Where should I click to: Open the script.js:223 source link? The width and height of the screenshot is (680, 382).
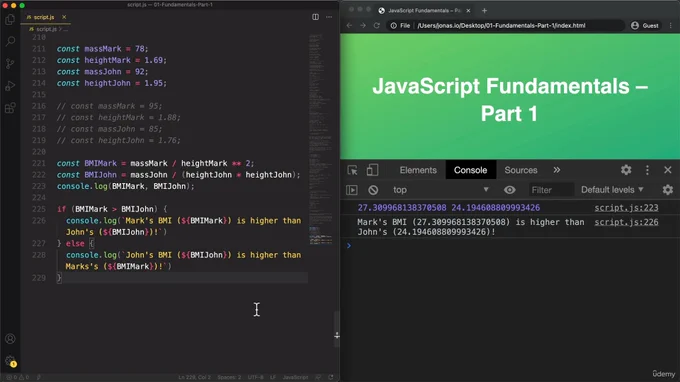pos(626,208)
